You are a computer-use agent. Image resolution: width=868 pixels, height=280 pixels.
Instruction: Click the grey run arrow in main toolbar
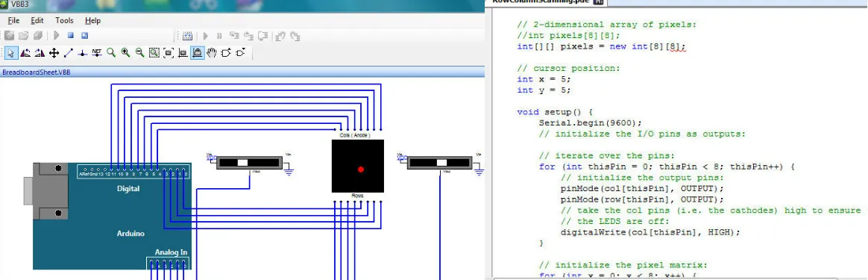click(56, 36)
